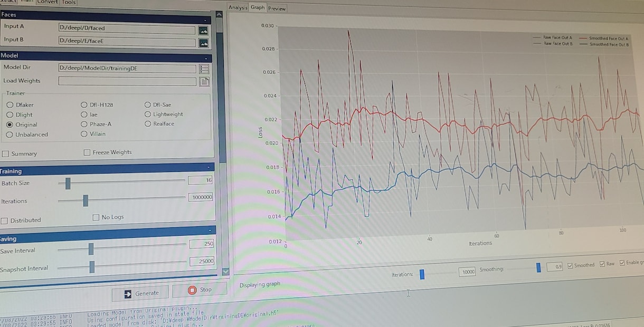Collapse the Training section

pos(209,167)
